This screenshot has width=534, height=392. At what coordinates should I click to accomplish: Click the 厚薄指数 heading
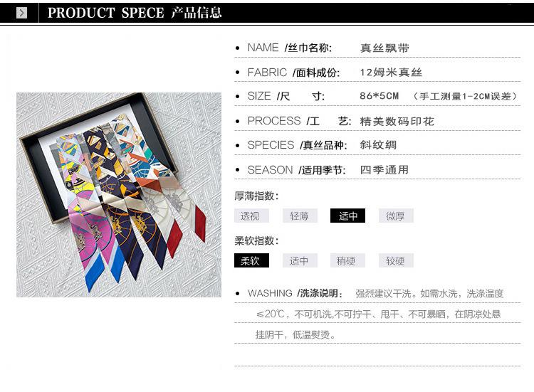[256, 196]
